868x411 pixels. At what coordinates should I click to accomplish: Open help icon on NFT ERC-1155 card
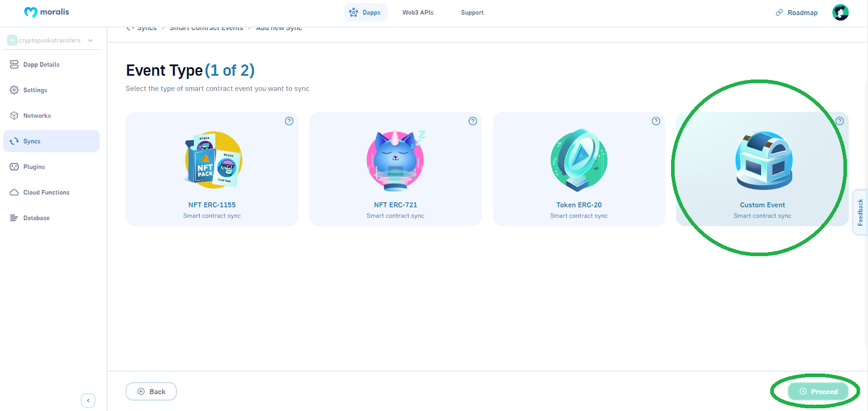point(289,121)
